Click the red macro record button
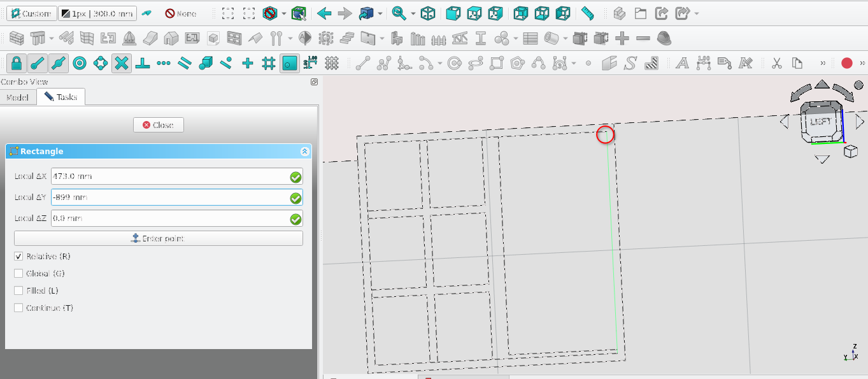 point(846,63)
